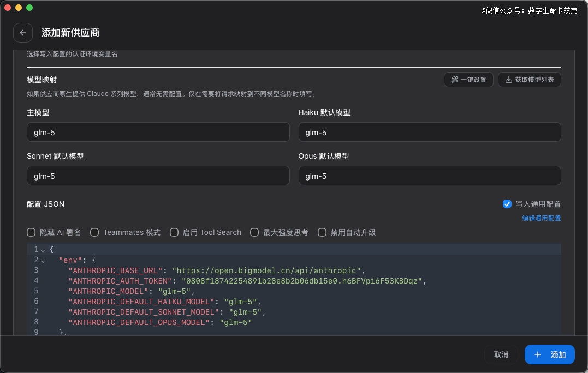This screenshot has height=373, width=588.
Task: Click the download icon for fetching model list
Action: pyautogui.click(x=508, y=80)
